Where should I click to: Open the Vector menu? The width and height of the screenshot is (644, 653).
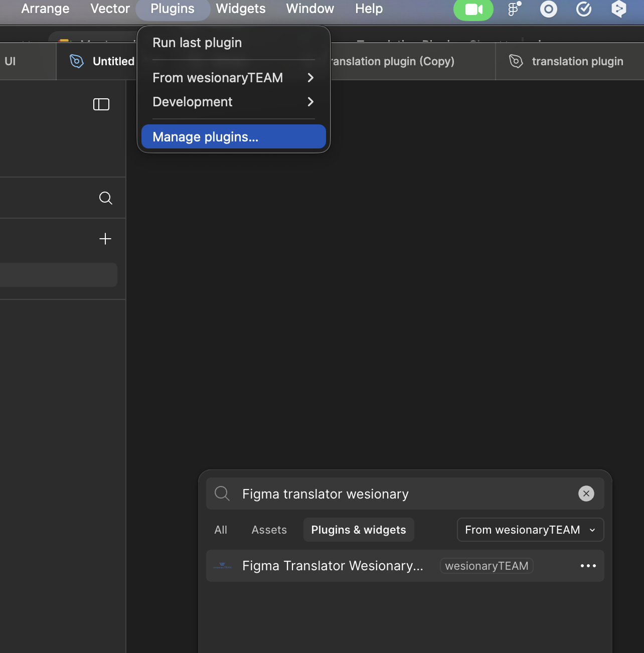point(110,9)
